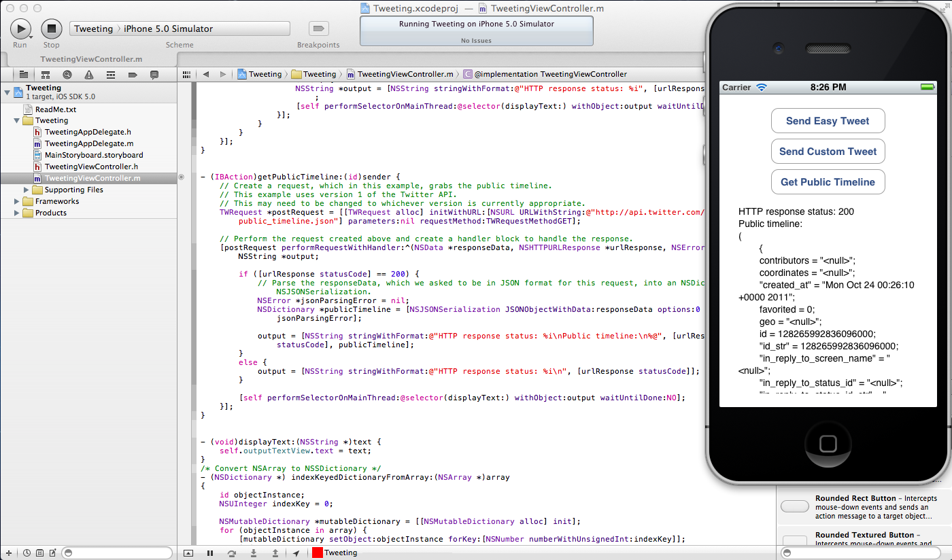Open the Tweeting scheme selector
Image resolution: width=952 pixels, height=560 pixels.
(93, 29)
